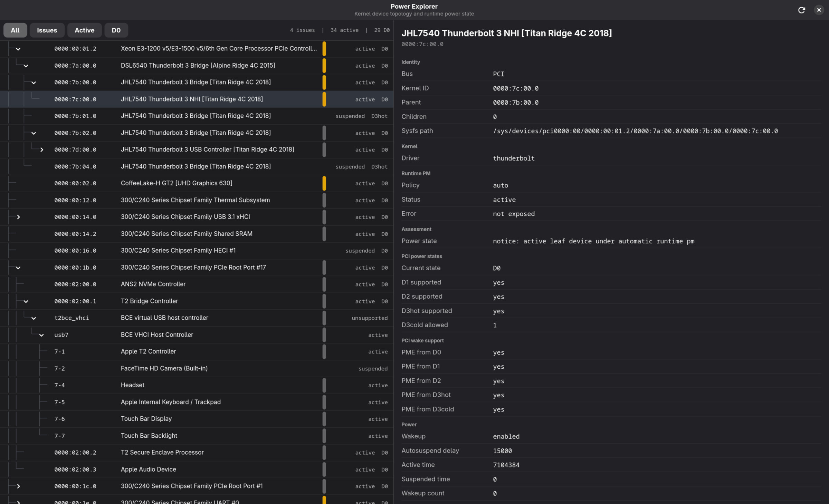Collapse the usb7 BCE VHCI Host Controller node
This screenshot has width=829, height=504.
click(x=41, y=335)
